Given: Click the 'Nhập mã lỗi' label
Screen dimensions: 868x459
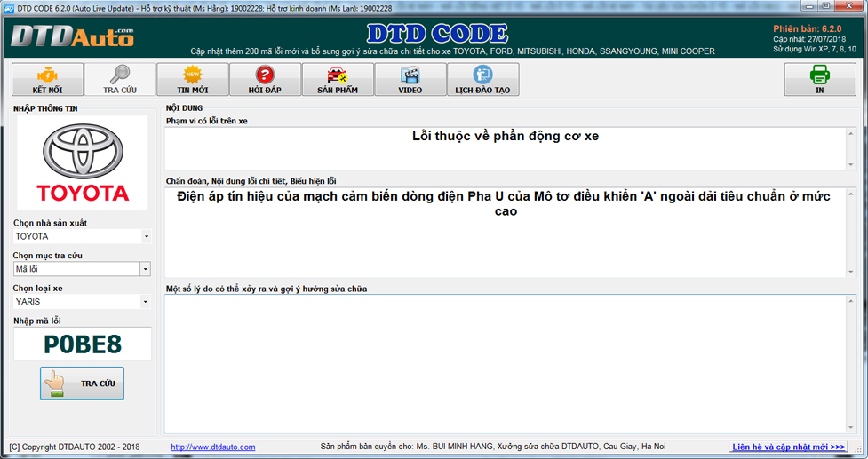Looking at the screenshot, I should [x=37, y=321].
